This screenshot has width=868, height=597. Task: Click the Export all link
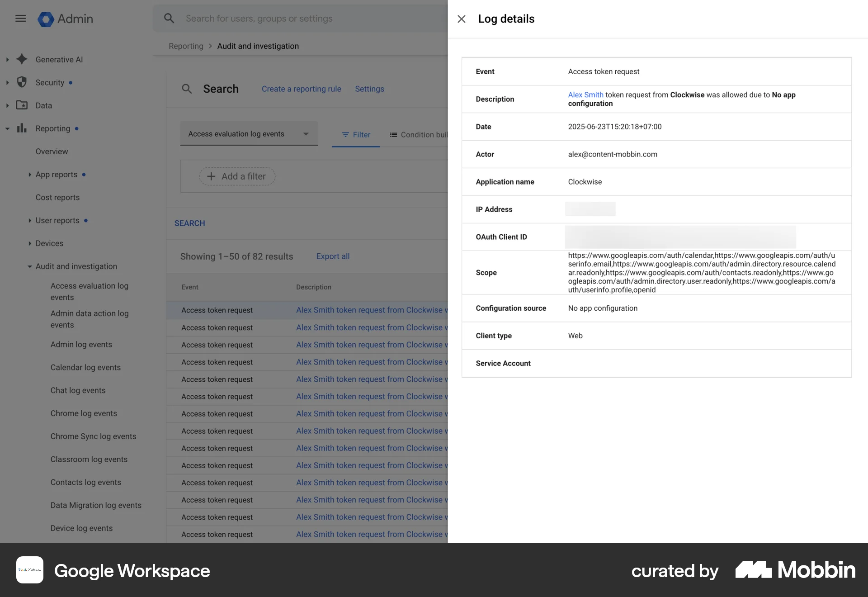tap(333, 256)
